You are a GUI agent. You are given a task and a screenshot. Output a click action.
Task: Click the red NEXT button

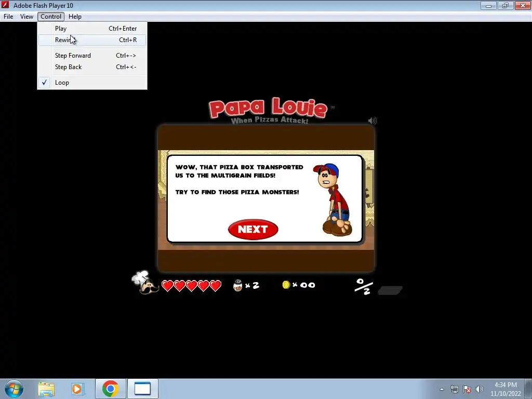[x=253, y=229]
